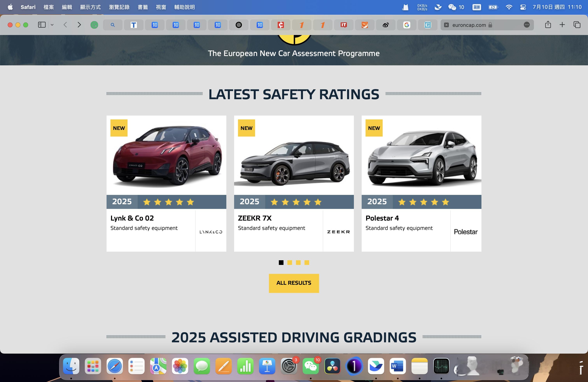Open Numbers from the Dock
The width and height of the screenshot is (588, 382).
245,366
